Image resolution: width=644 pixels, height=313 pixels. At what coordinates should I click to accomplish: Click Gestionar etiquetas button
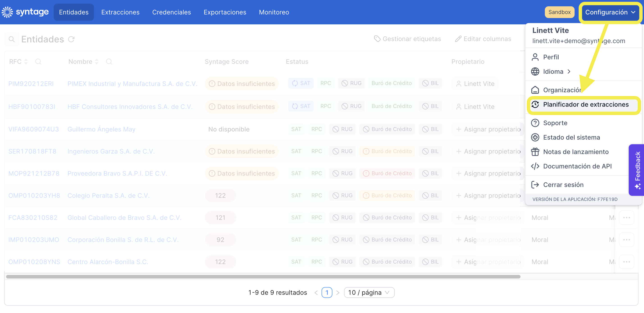(x=407, y=39)
